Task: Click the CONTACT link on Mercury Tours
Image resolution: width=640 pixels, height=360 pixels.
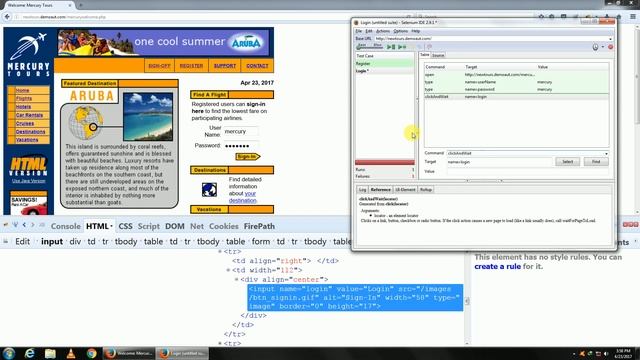Action: click(257, 66)
